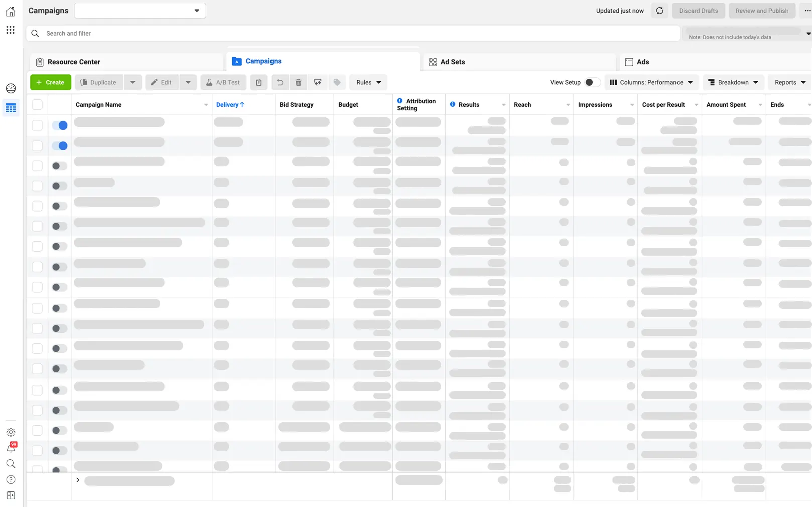The width and height of the screenshot is (812, 507).
Task: Switch to the Ad Sets tab
Action: (x=519, y=62)
